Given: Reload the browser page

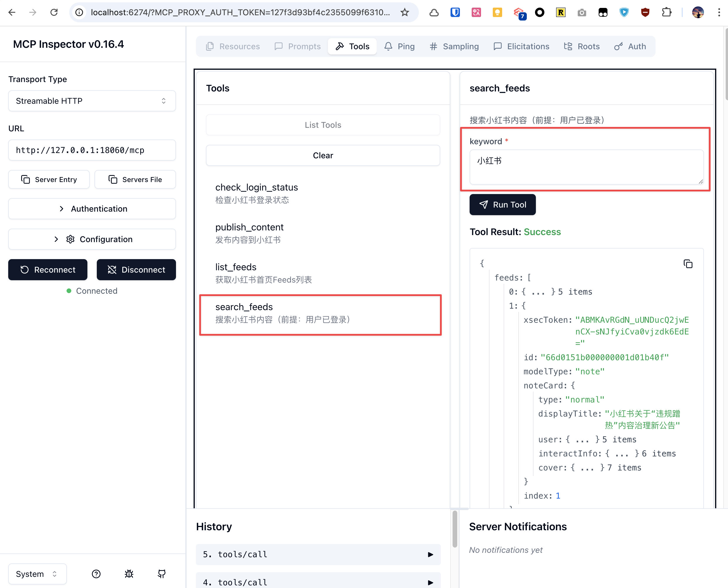Looking at the screenshot, I should click(54, 13).
